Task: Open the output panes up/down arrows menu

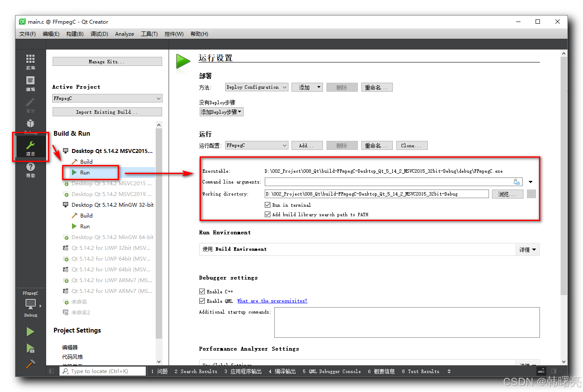Action: click(x=449, y=371)
